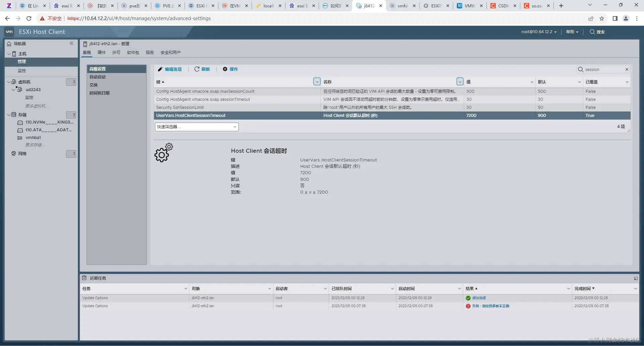Image resolution: width=644 pixels, height=346 pixels.
Task: Switch to the 硬件 tab
Action: (x=102, y=53)
